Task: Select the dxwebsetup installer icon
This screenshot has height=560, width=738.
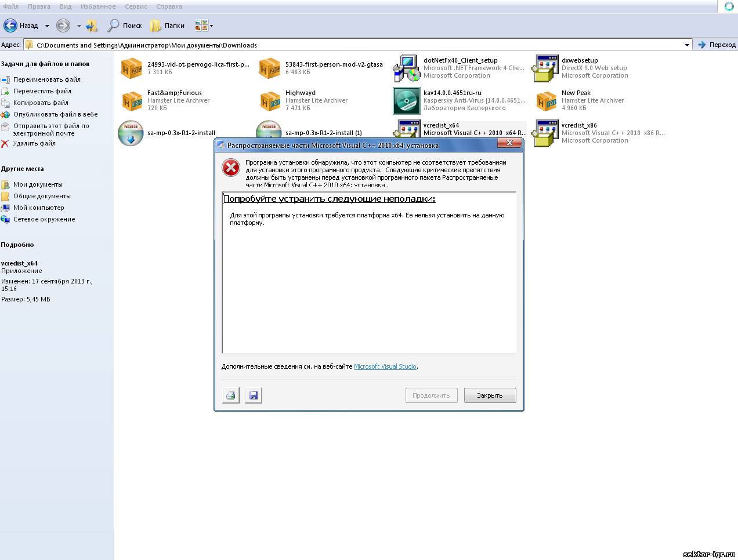Action: coord(545,68)
